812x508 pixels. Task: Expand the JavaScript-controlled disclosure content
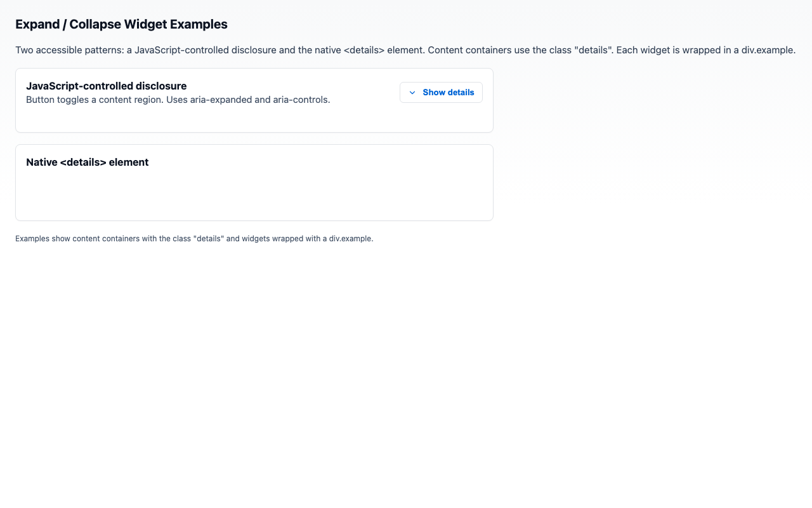point(441,92)
